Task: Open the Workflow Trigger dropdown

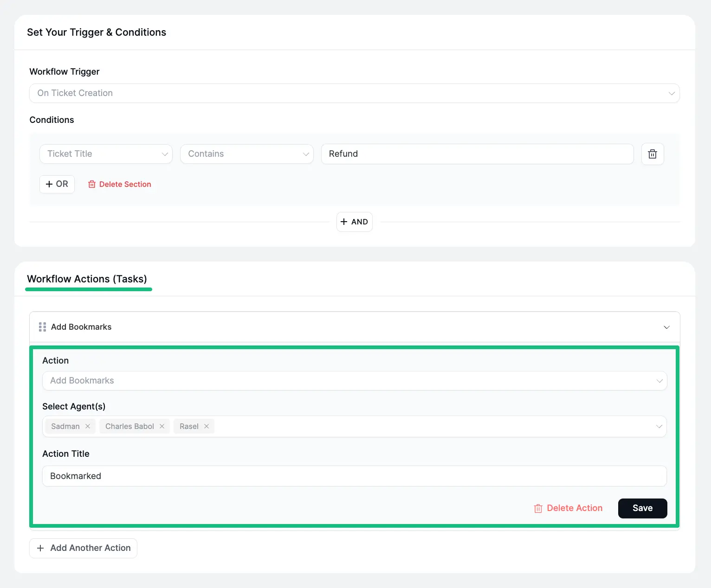Action: click(x=672, y=93)
